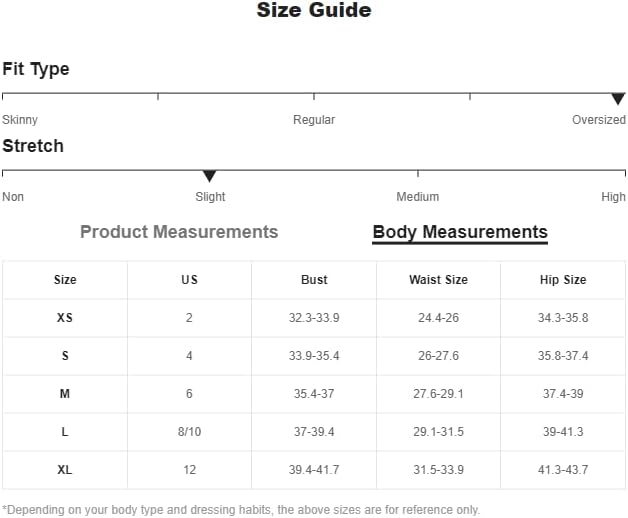Click the US column header
This screenshot has height=518, width=628.
click(x=189, y=280)
